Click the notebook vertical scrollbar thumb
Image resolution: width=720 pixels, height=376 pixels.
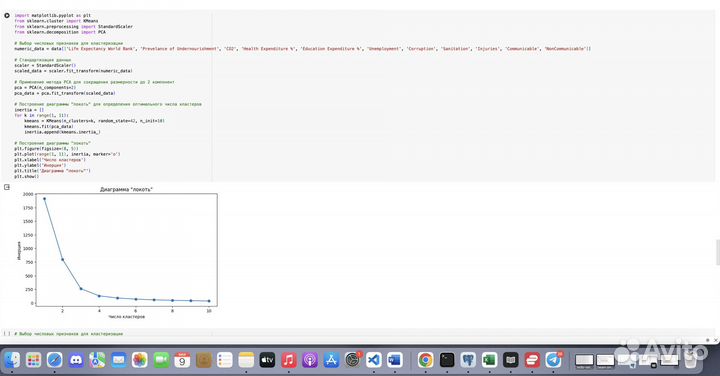tap(718, 252)
